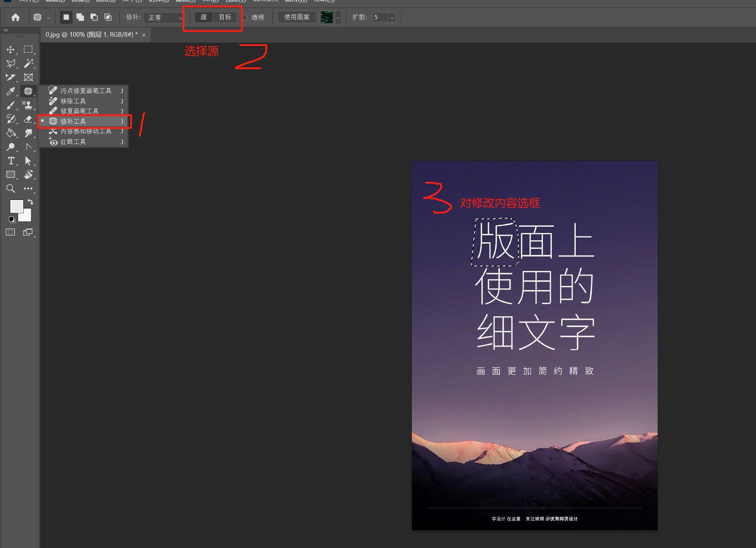Choose the 目标 patch option

click(x=225, y=17)
